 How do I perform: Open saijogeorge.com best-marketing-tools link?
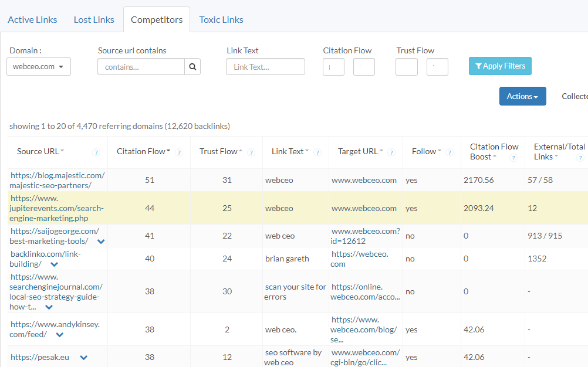[x=55, y=236]
